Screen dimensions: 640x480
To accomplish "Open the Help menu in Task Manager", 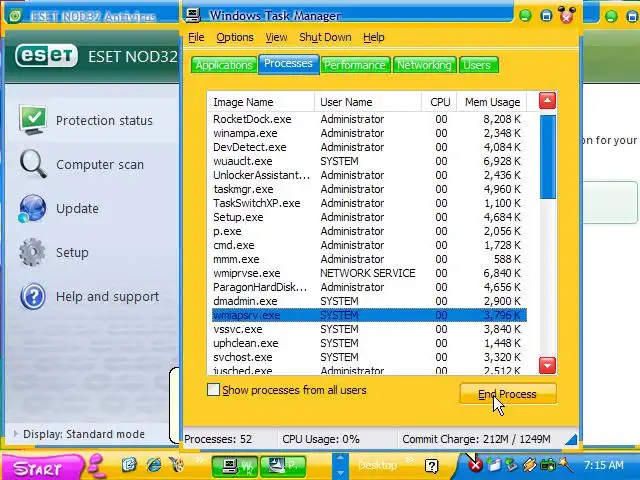I will 373,37.
